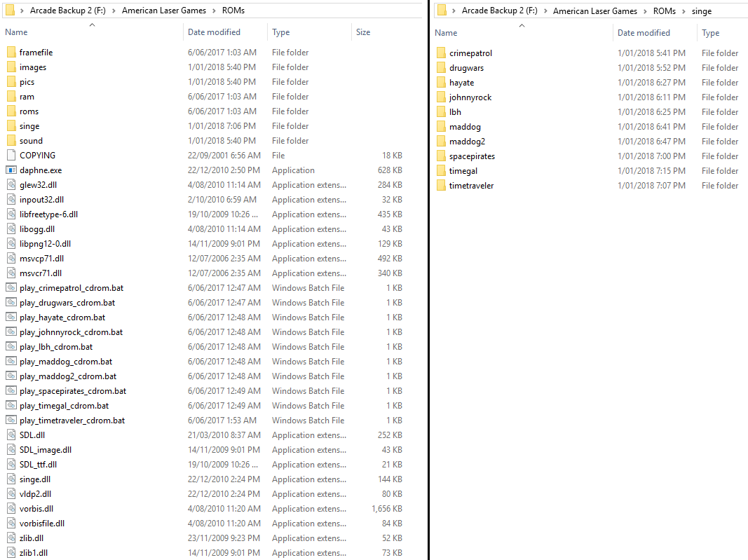Select the folder named sound
The image size is (748, 560).
point(31,141)
